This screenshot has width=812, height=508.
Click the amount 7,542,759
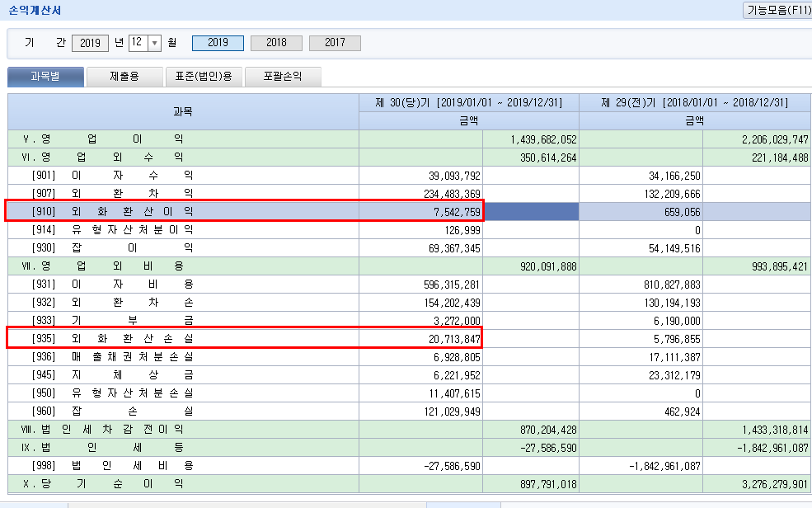(x=457, y=212)
